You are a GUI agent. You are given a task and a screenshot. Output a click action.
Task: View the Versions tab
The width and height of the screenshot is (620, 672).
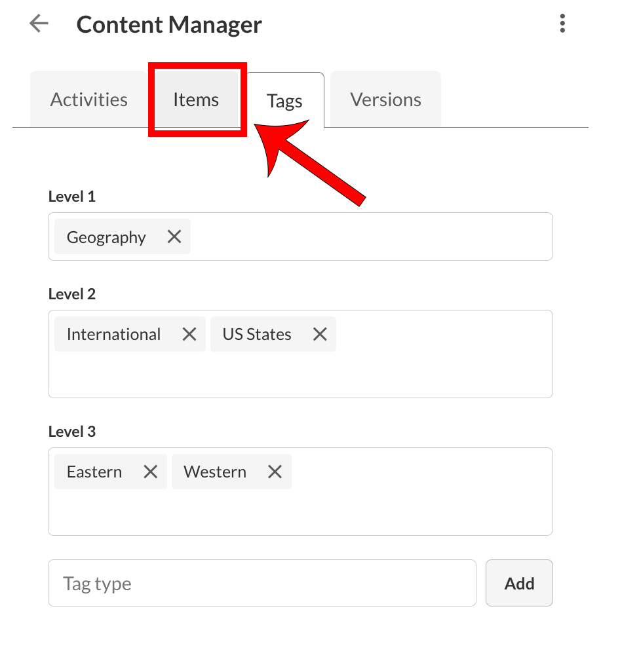[385, 99]
